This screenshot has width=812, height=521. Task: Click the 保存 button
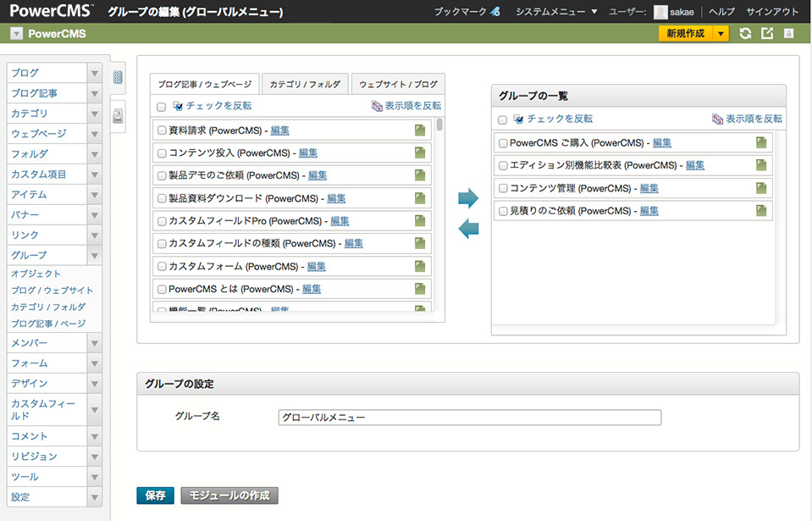point(155,496)
